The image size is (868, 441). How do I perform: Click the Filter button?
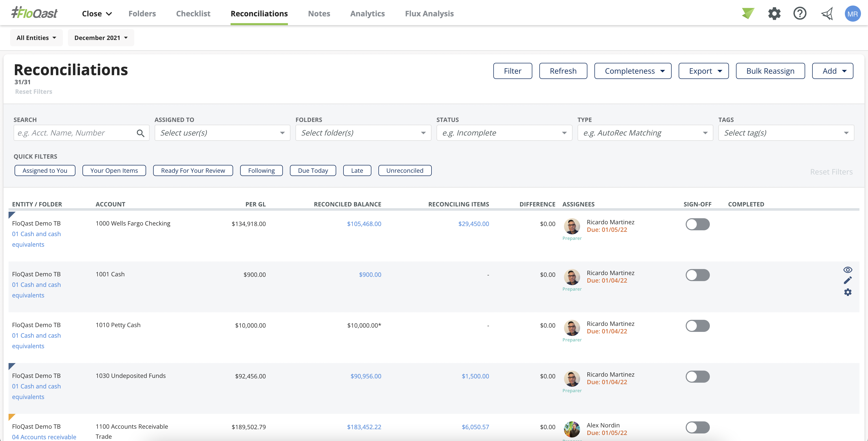pyautogui.click(x=512, y=71)
